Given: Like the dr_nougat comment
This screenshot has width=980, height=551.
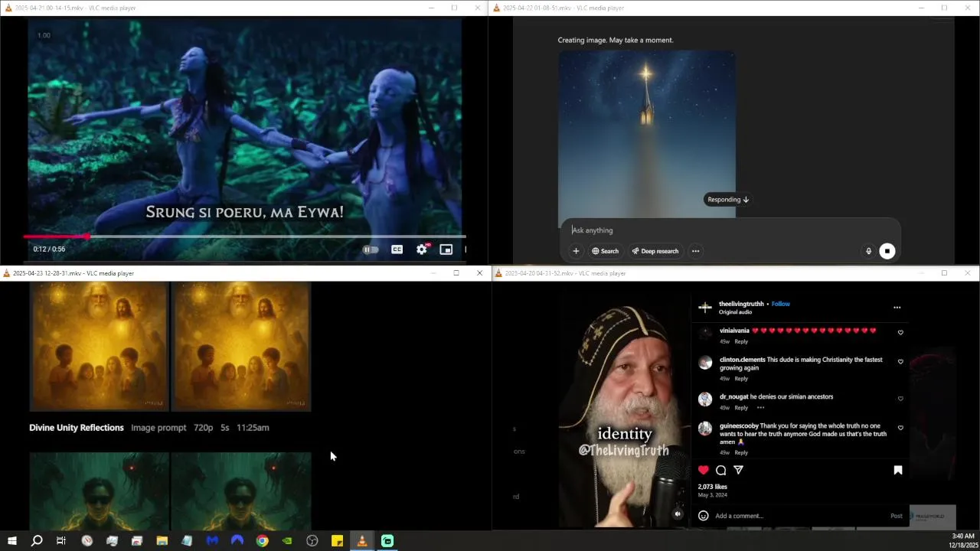Looking at the screenshot, I should click(900, 399).
